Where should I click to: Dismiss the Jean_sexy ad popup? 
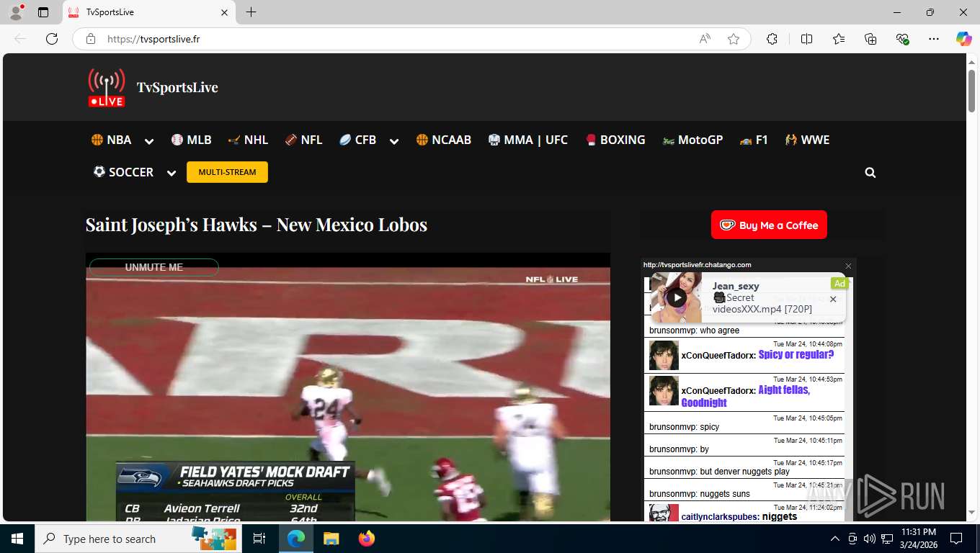833,299
